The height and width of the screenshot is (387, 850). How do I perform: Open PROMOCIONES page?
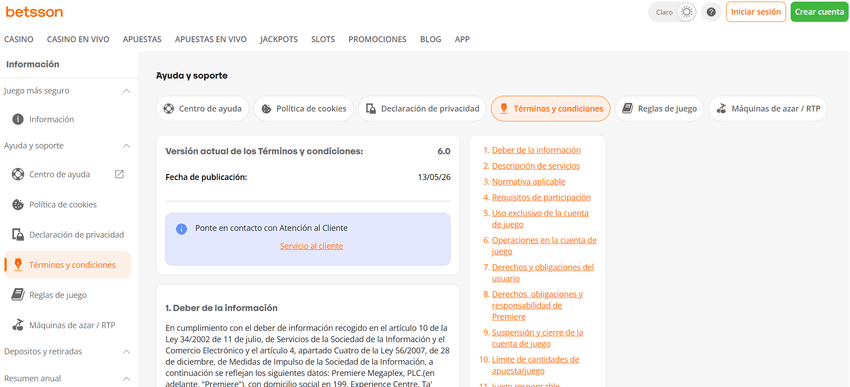tap(377, 39)
